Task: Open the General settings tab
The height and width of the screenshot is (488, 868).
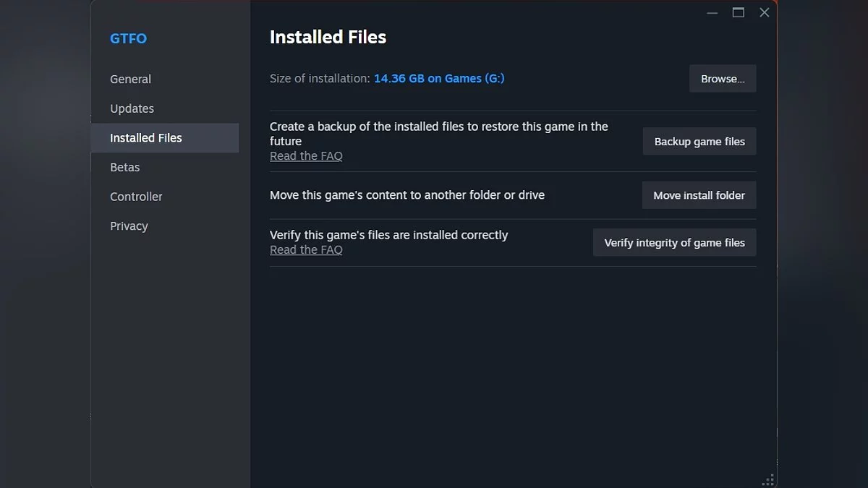Action: tap(130, 80)
